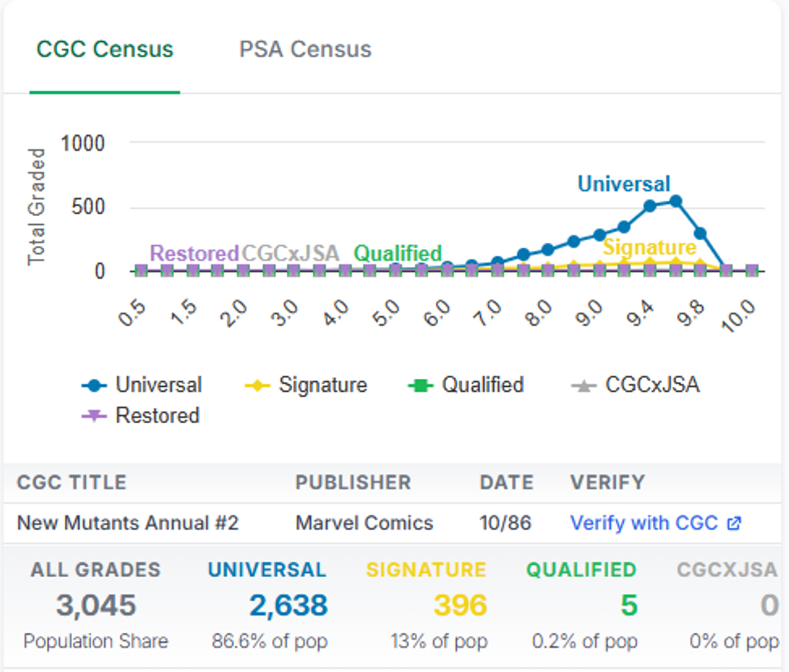Toggle the Signature series in chart legend
This screenshot has height=672, width=789.
coord(306,385)
